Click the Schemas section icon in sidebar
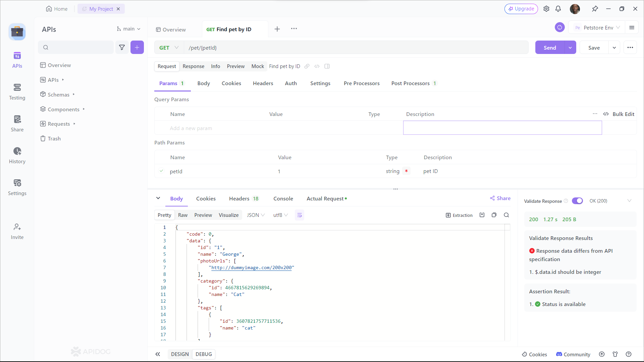 click(43, 95)
